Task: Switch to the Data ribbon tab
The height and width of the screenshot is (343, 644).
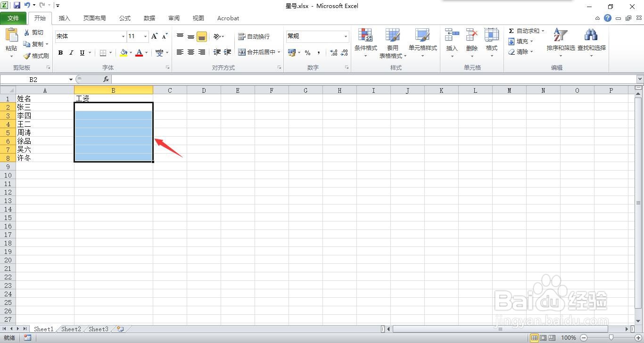Action: (149, 18)
